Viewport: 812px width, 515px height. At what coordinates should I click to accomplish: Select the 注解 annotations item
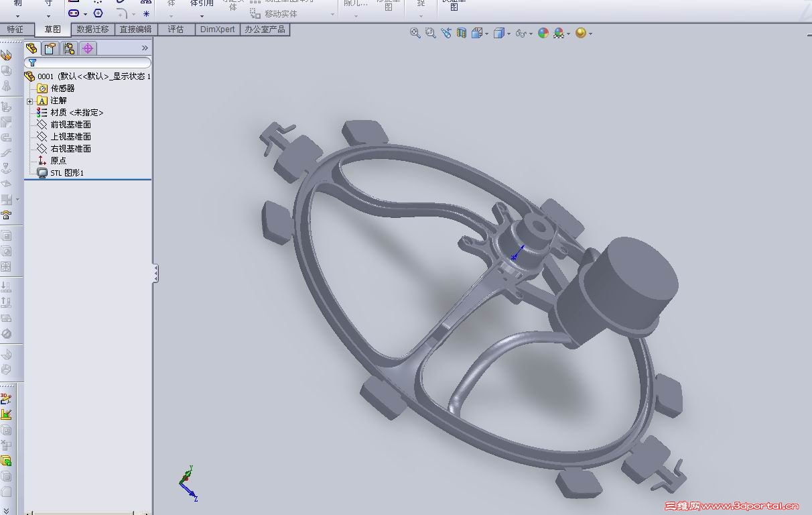[x=52, y=101]
